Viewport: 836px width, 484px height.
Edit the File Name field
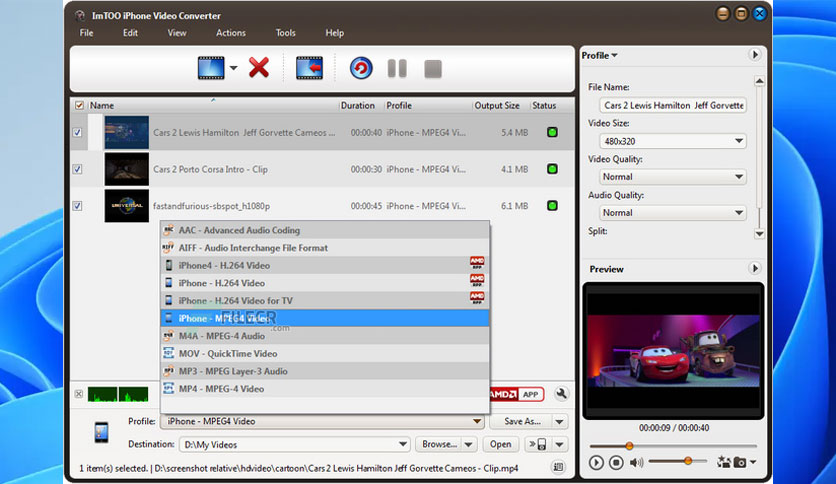point(673,106)
